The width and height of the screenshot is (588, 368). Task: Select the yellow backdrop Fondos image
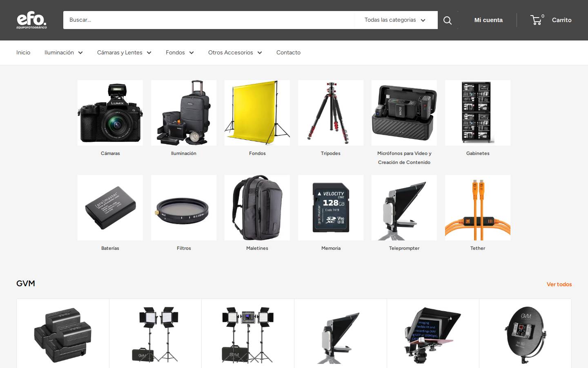(x=257, y=113)
